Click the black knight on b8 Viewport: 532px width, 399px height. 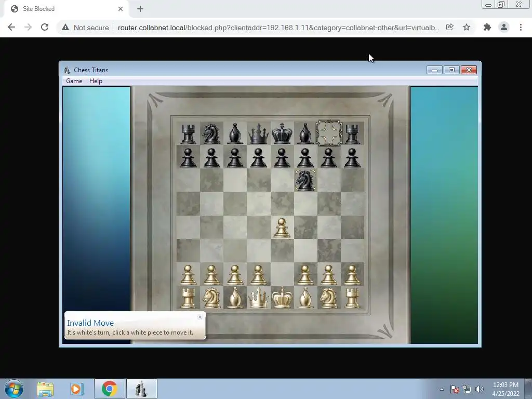click(x=211, y=134)
